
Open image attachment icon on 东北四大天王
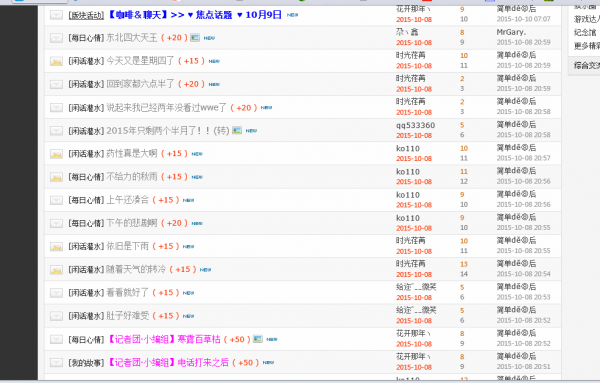pos(195,37)
